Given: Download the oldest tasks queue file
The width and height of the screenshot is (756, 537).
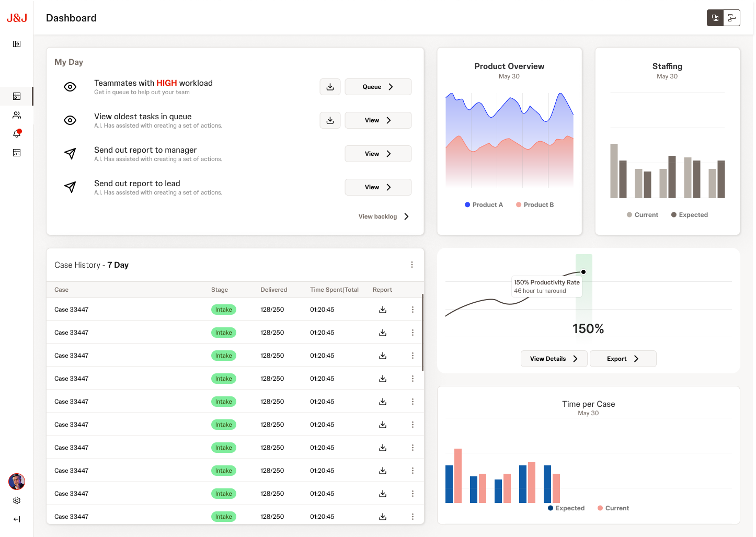Looking at the screenshot, I should click(x=330, y=120).
